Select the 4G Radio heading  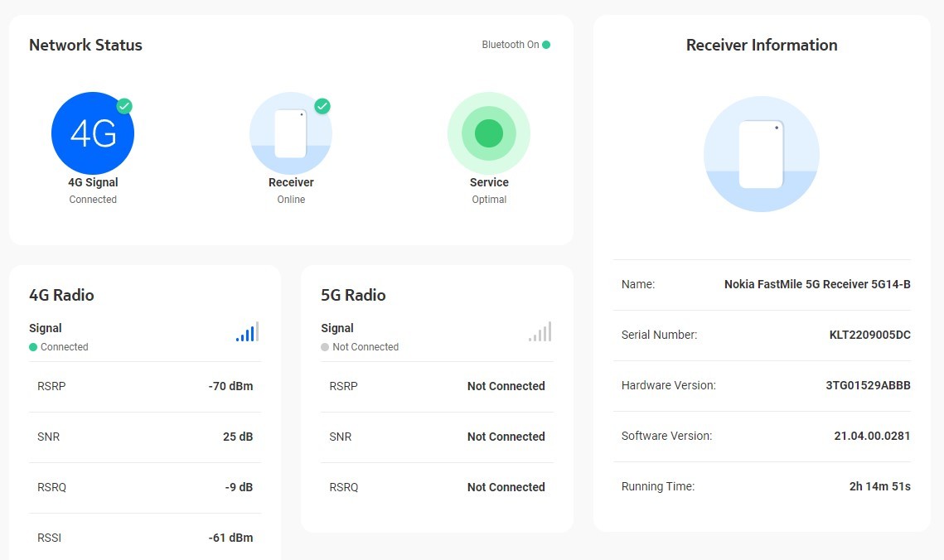point(61,295)
